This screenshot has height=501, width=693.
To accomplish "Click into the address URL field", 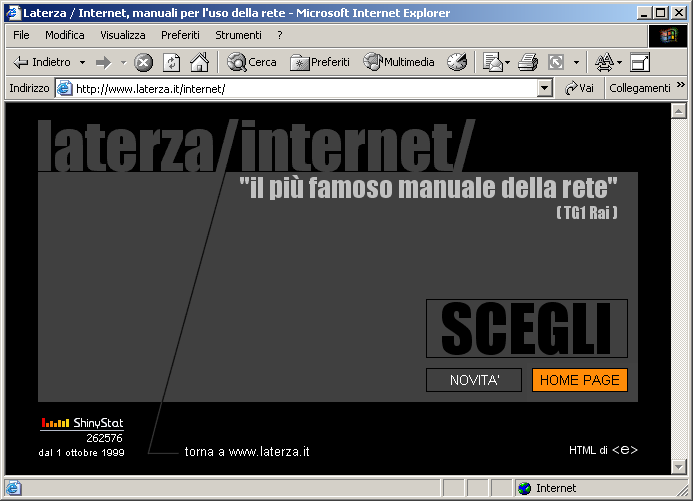I will click(x=305, y=89).
